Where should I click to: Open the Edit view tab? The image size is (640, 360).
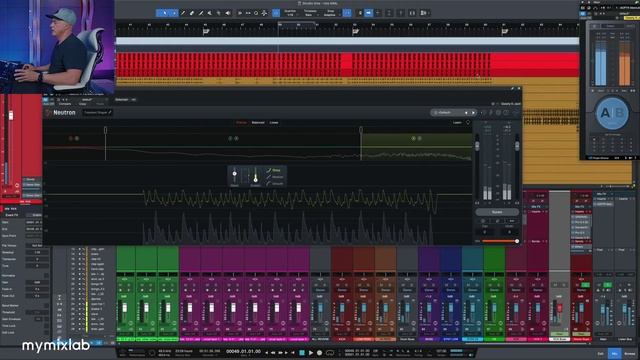[600, 353]
